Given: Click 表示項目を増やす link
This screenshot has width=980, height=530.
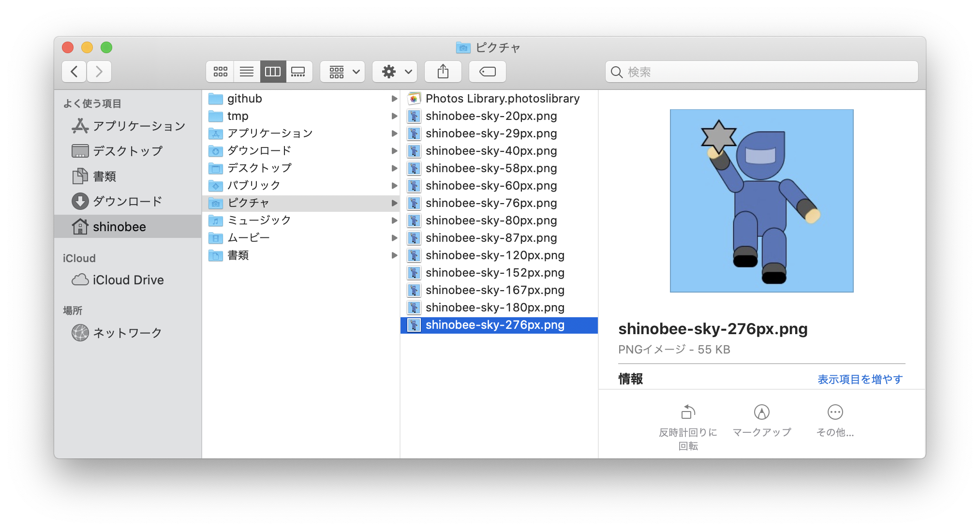Looking at the screenshot, I should (860, 379).
